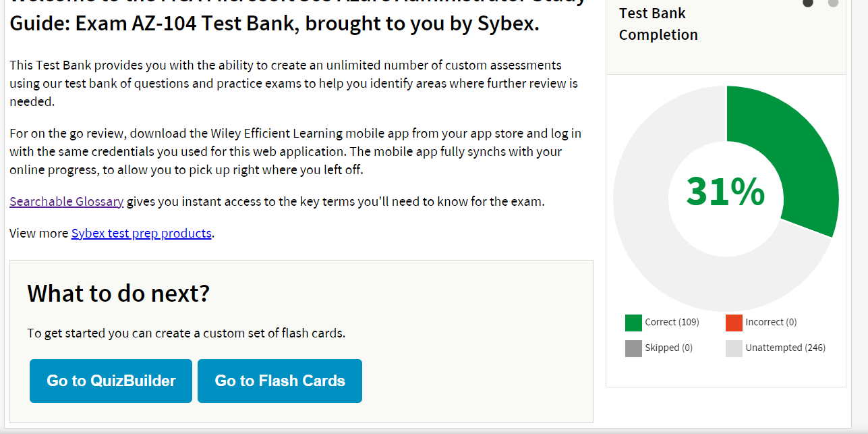This screenshot has width=868, height=434.
Task: Click the Go to QuizBuilder button
Action: click(111, 381)
